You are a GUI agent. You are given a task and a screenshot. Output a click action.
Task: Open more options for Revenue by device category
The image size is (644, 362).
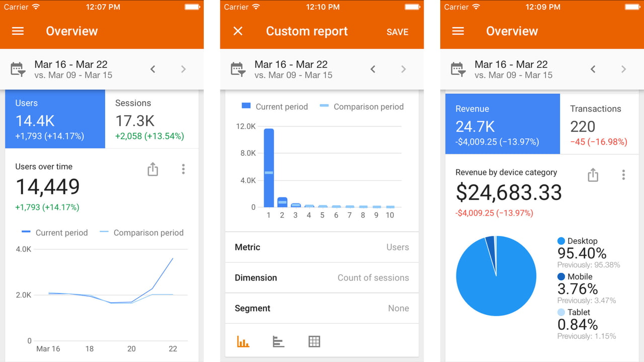point(623,175)
